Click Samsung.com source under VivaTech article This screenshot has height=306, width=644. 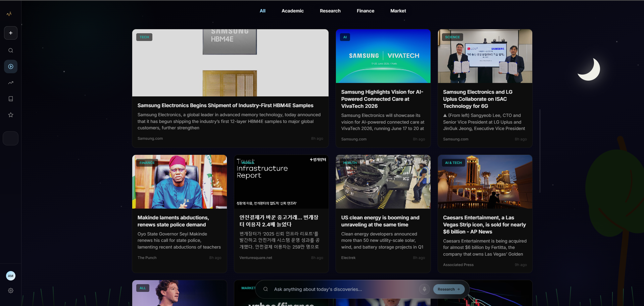tap(354, 139)
